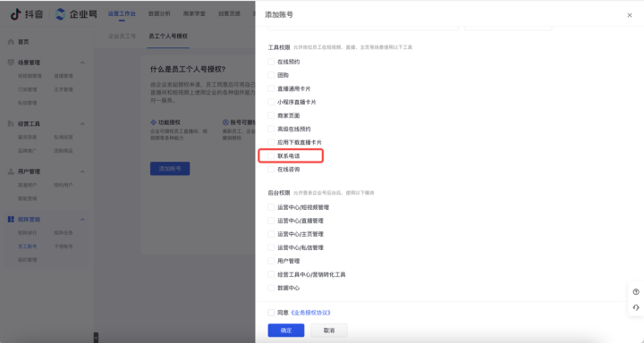Tick the 高级在线预约 checkbox
Screen dimensions: 644x343
[271, 129]
